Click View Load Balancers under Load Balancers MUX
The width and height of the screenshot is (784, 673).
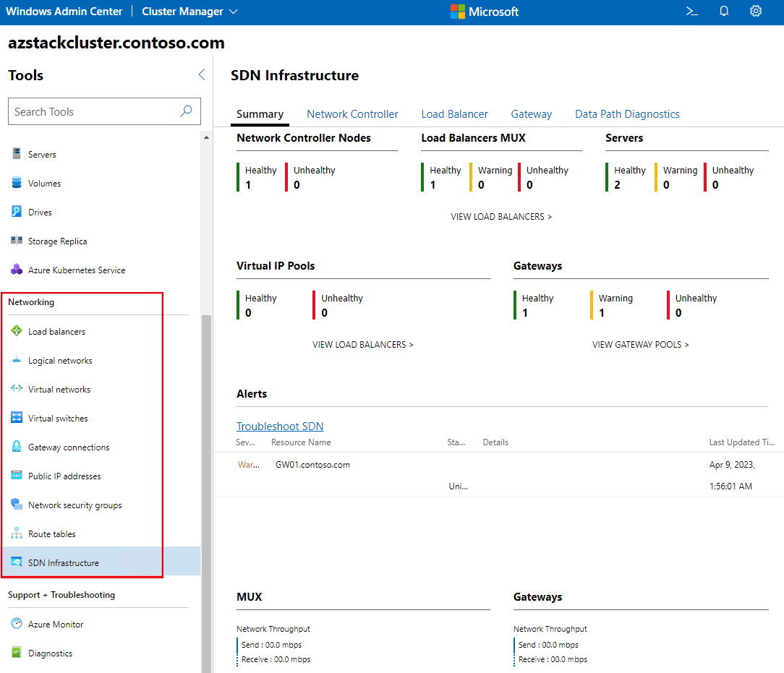tap(501, 217)
